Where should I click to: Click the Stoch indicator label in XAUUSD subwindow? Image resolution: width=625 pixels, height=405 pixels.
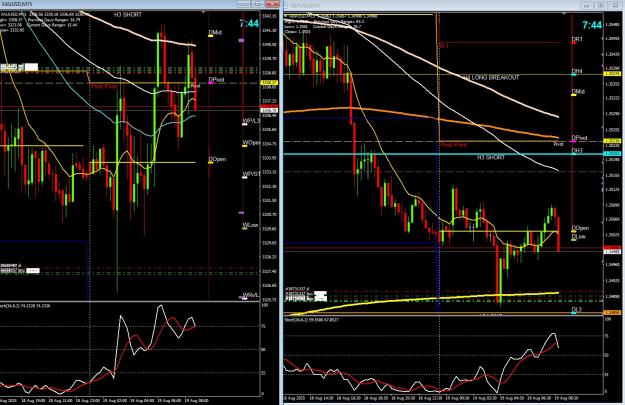click(x=25, y=306)
